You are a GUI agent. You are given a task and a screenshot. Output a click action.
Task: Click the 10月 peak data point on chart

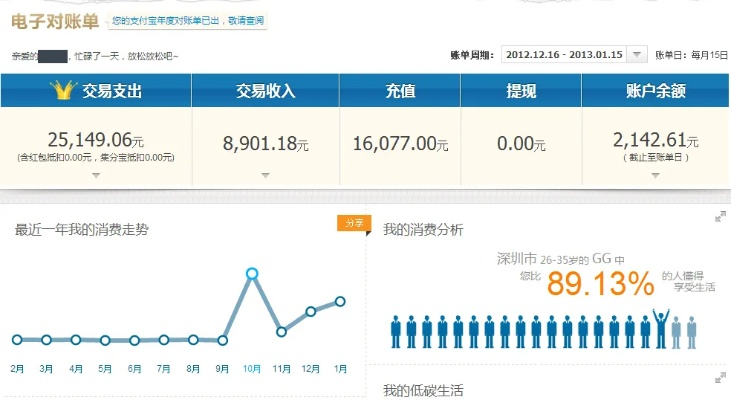[252, 273]
